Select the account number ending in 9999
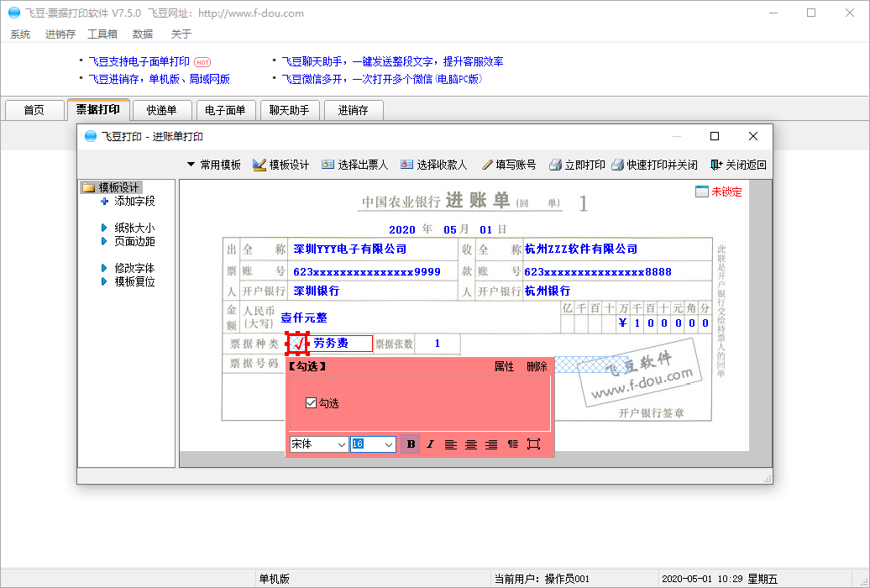The width and height of the screenshot is (870, 588). pyautogui.click(x=367, y=272)
